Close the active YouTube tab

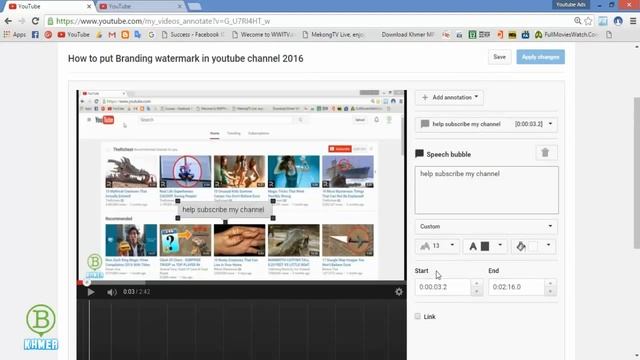click(x=89, y=6)
